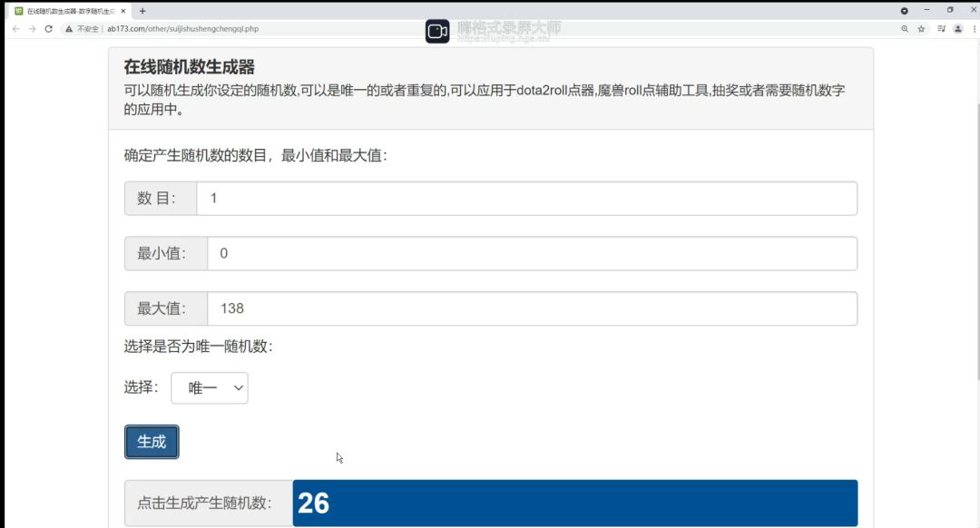Click the 选择是否为唯一随机数 text
The width and height of the screenshot is (980, 528).
click(x=198, y=347)
